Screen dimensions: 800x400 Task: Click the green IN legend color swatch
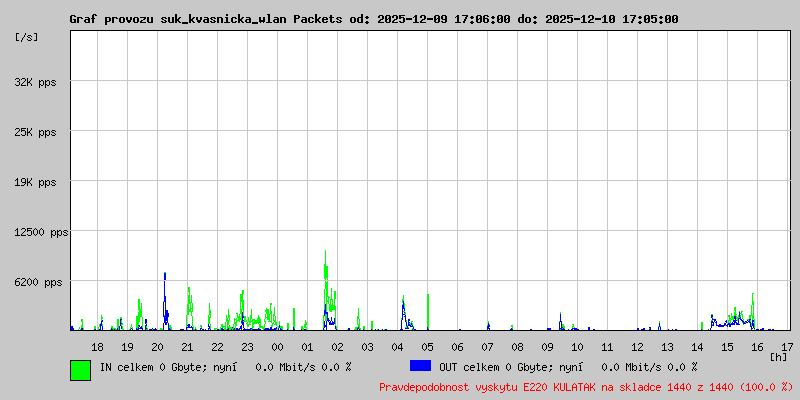[81, 370]
